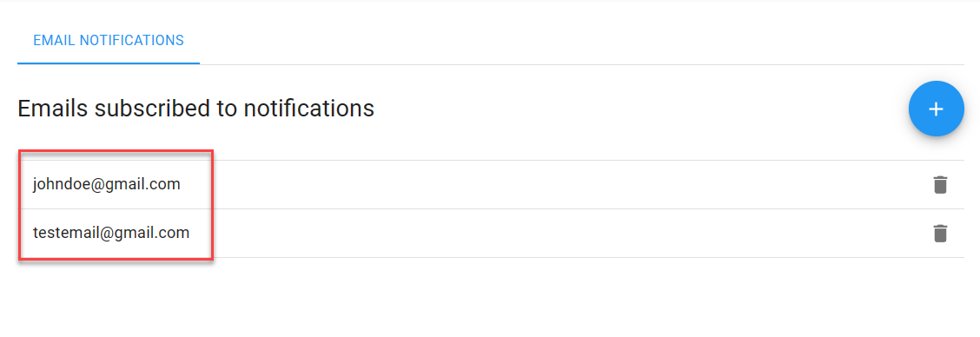Open the EMAIL NOTIFICATIONS tab
980x337 pixels.
[108, 41]
